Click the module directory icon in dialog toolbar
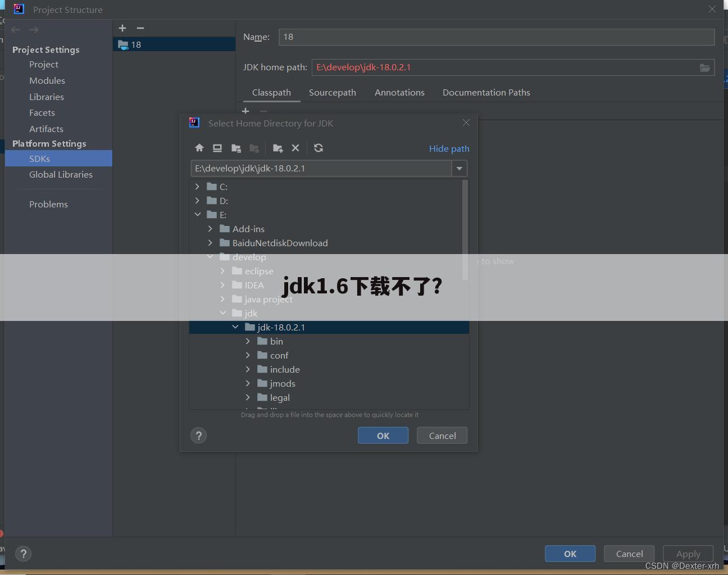The image size is (728, 575). coord(254,148)
